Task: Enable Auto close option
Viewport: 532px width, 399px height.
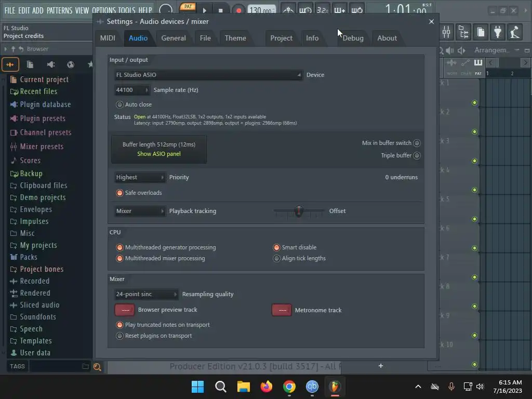Action: coord(119,104)
